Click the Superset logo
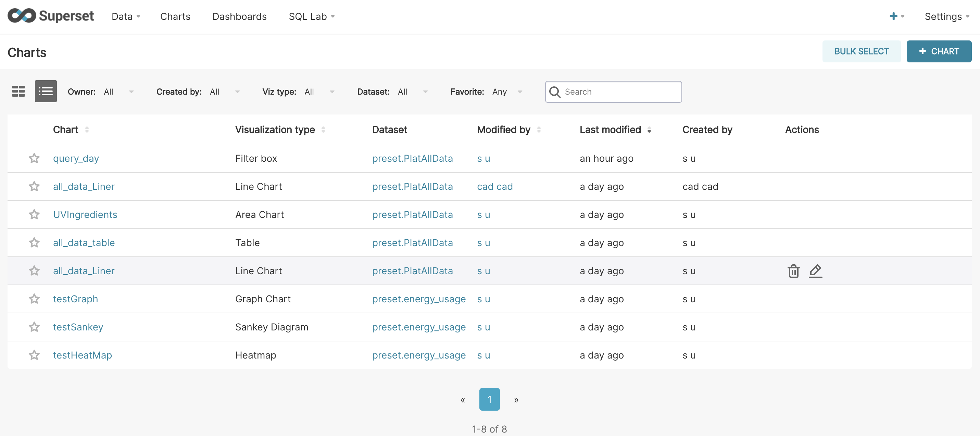 (51, 16)
